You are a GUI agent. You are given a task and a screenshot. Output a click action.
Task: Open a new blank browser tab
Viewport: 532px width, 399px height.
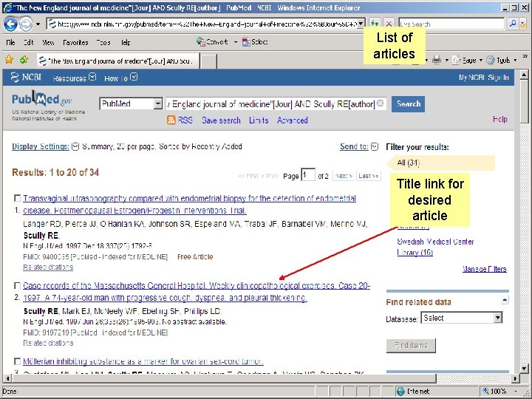pos(208,61)
